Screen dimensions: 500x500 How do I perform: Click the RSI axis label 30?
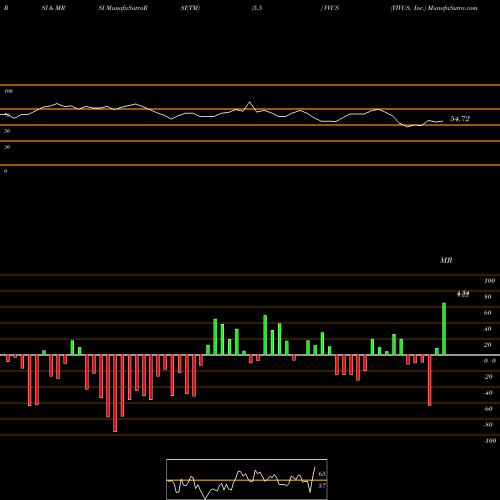(x=7, y=147)
